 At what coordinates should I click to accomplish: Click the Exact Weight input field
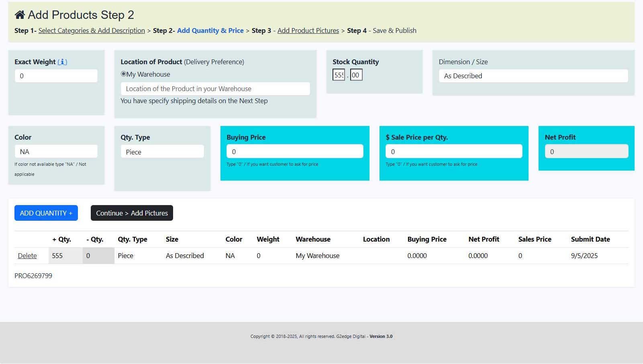[x=56, y=76]
